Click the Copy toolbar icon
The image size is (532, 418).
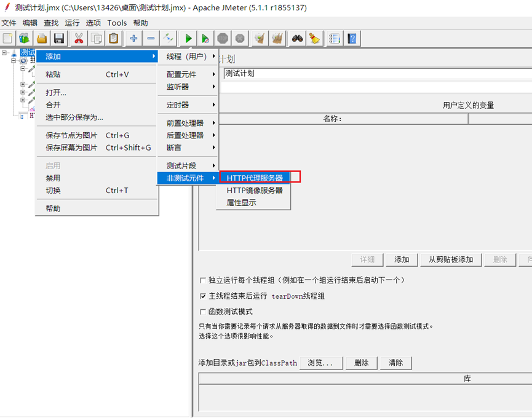point(97,38)
